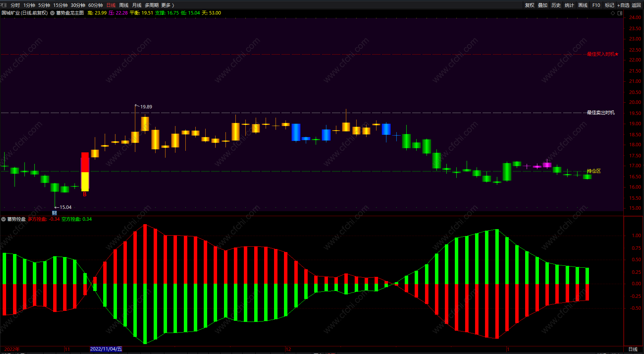Image resolution: width=644 pixels, height=354 pixels.
Task: Switch to 分时 intraday view
Action: pyautogui.click(x=15, y=5)
